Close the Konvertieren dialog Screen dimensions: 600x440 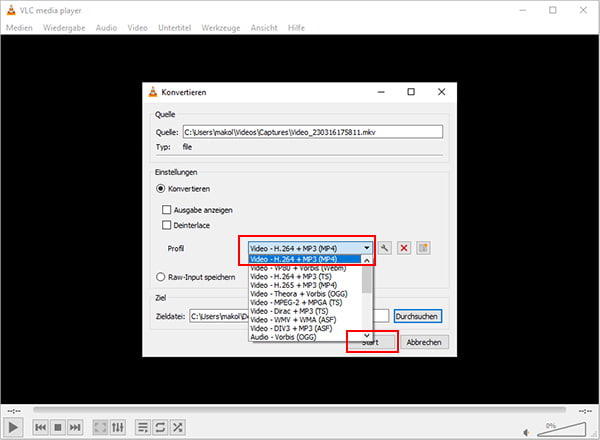pyautogui.click(x=442, y=92)
